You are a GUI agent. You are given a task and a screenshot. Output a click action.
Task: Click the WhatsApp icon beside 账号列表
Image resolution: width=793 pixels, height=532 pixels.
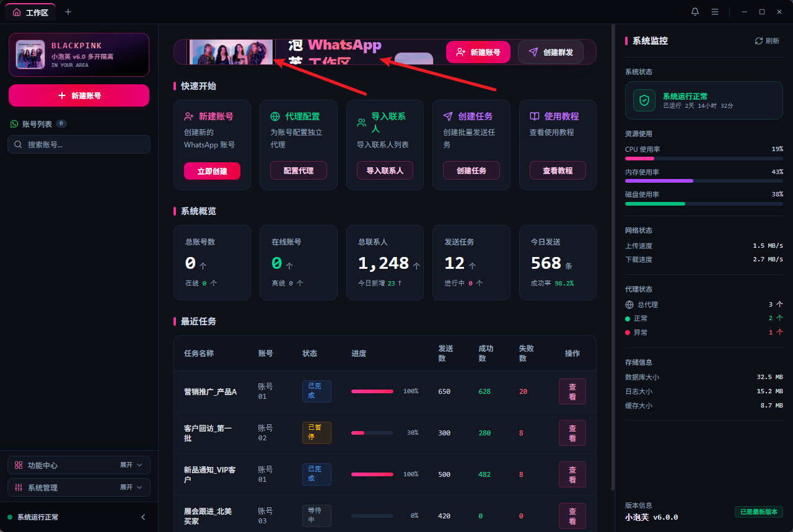click(x=14, y=124)
